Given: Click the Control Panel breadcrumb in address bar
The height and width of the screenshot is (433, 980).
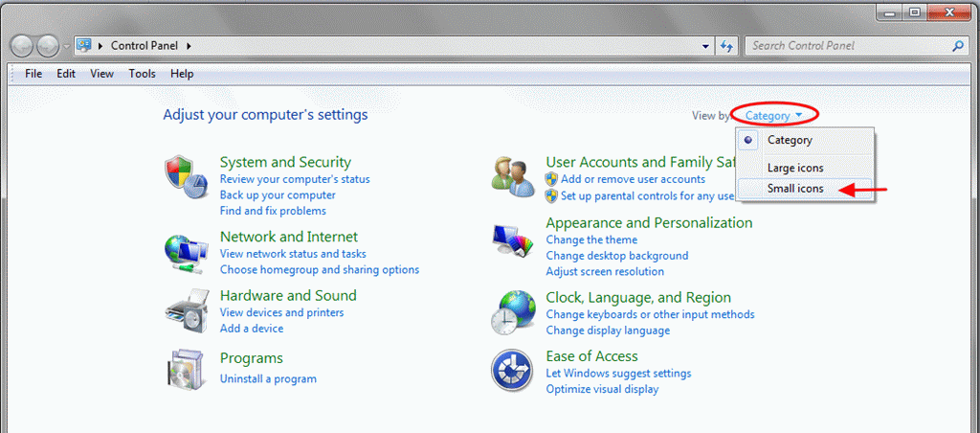Looking at the screenshot, I should coord(145,46).
